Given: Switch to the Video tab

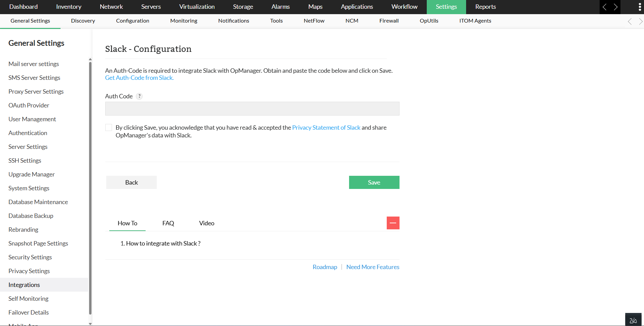Looking at the screenshot, I should click(x=206, y=223).
